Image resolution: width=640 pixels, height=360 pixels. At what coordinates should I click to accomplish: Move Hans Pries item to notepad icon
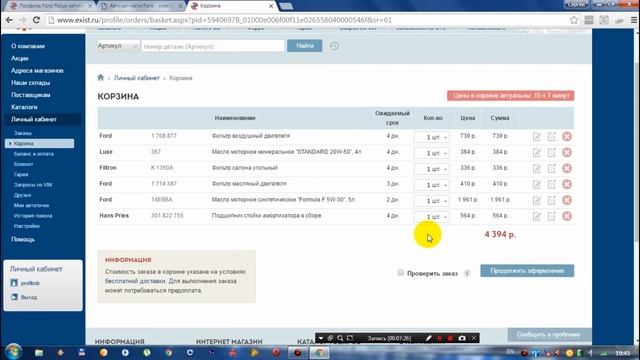(x=551, y=216)
